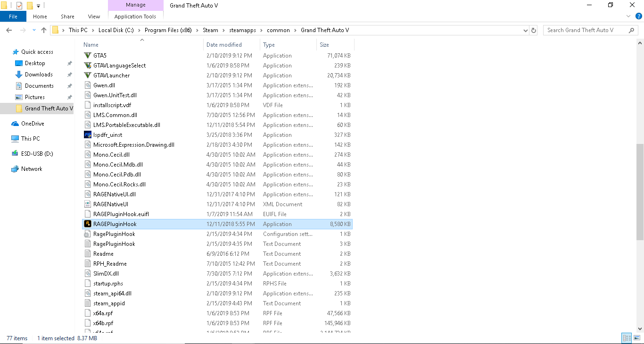
Task: Switch to the Share ribbon tab
Action: 67,17
